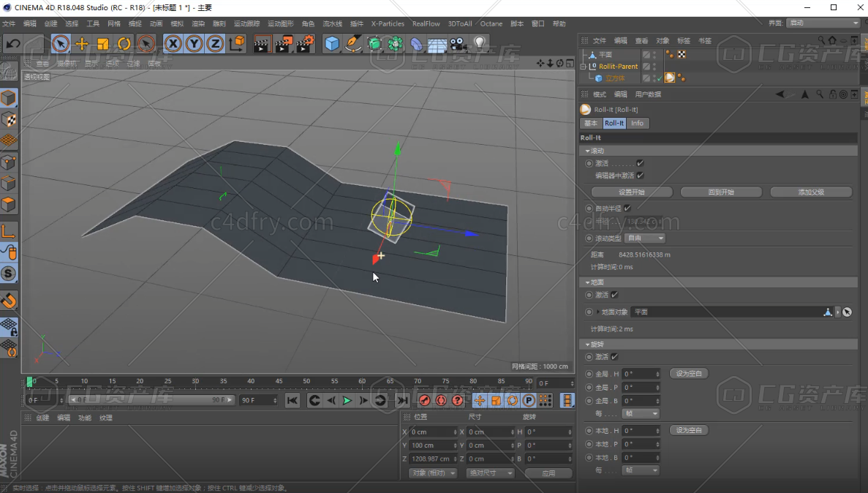Viewport: 868px width, 493px height.
Task: Click the 设置开始 button
Action: pyautogui.click(x=632, y=192)
